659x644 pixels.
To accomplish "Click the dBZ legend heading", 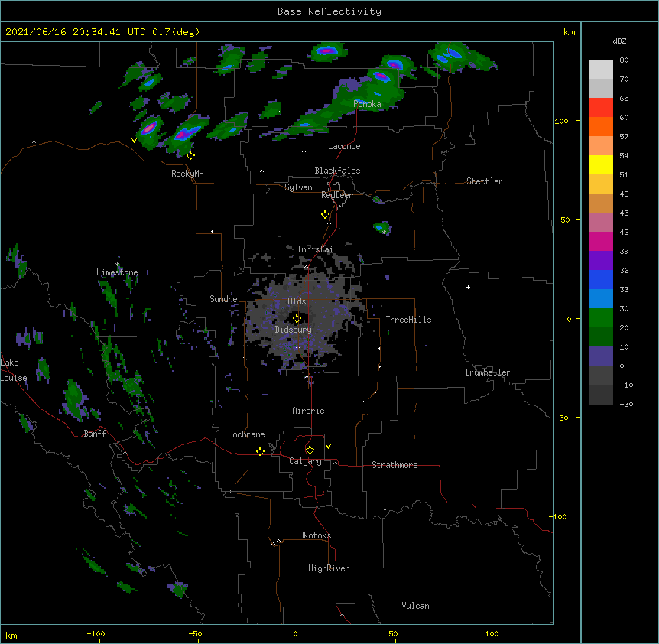I will tap(619, 41).
